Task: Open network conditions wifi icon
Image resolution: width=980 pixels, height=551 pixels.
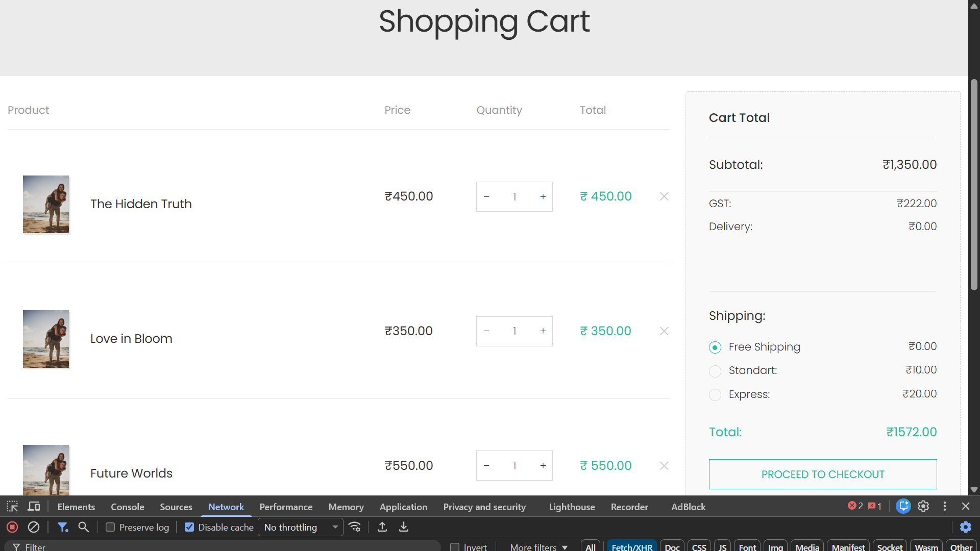Action: coord(355,527)
